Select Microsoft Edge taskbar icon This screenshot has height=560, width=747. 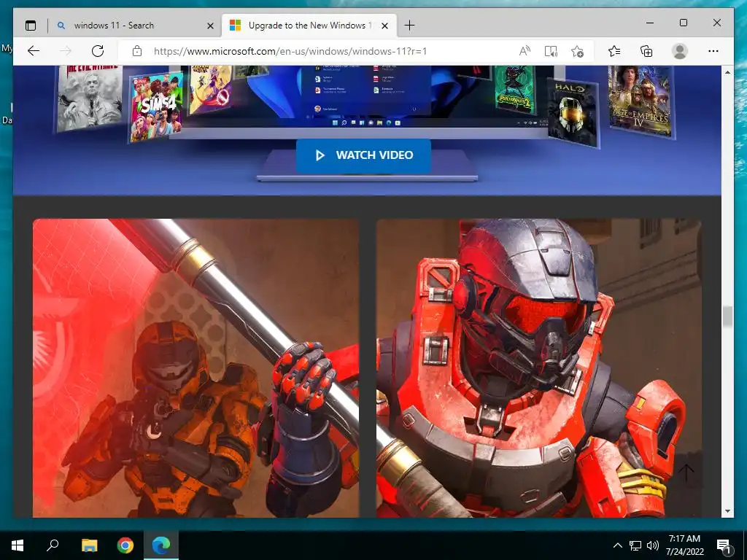[x=161, y=545]
